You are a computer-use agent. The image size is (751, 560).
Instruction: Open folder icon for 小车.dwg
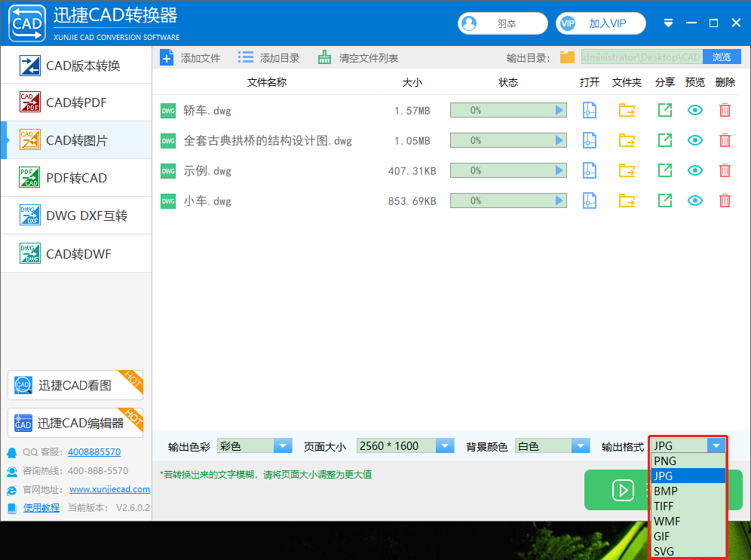point(627,201)
